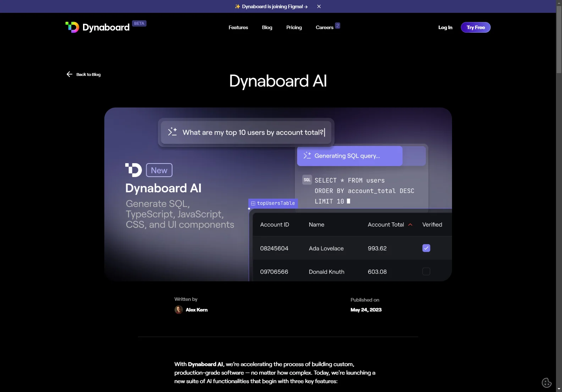Click the Dynaboard wordmark text in header
The height and width of the screenshot is (392, 562).
click(106, 27)
